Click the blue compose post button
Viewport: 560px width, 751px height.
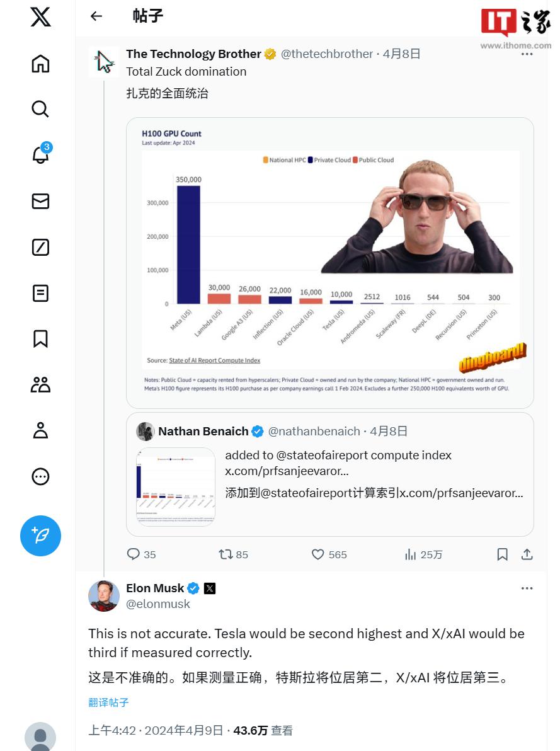coord(41,536)
